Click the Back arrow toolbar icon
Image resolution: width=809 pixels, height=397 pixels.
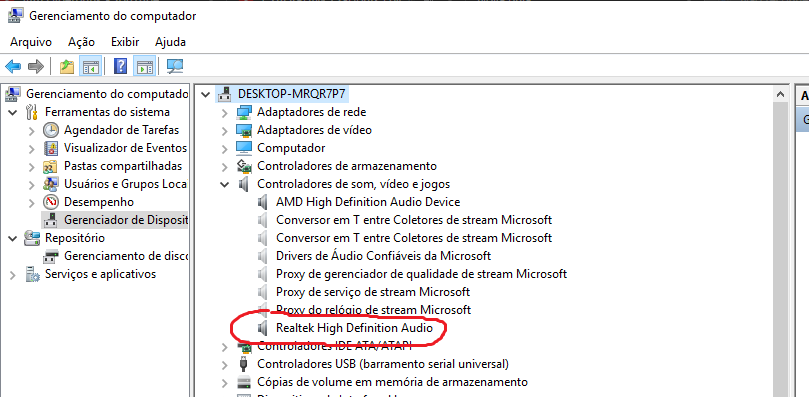12,66
